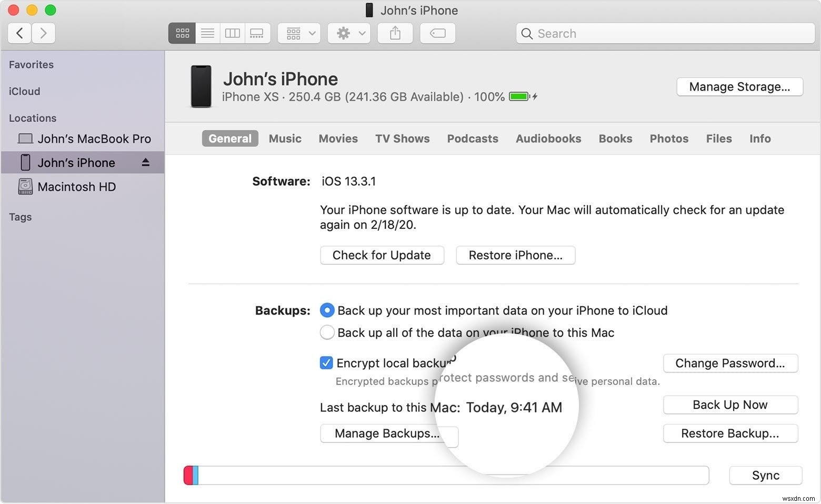The image size is (821, 504).
Task: Click Back Up Now
Action: tap(730, 405)
